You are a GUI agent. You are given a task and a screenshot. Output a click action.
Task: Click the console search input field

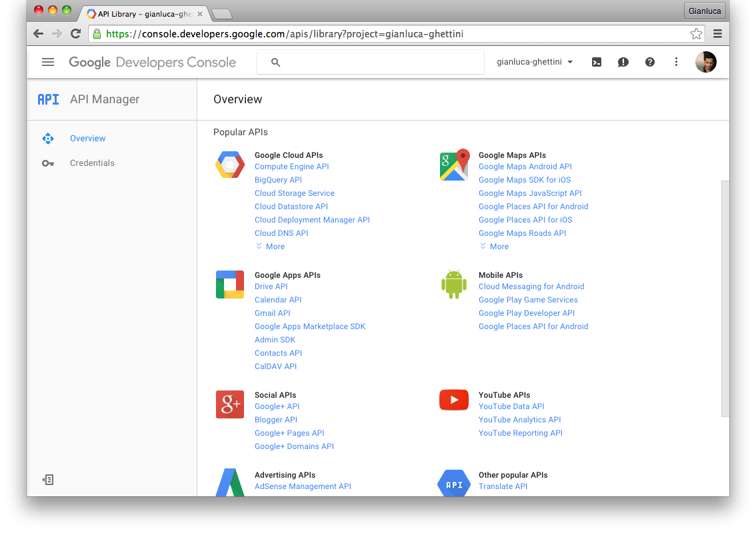click(370, 62)
